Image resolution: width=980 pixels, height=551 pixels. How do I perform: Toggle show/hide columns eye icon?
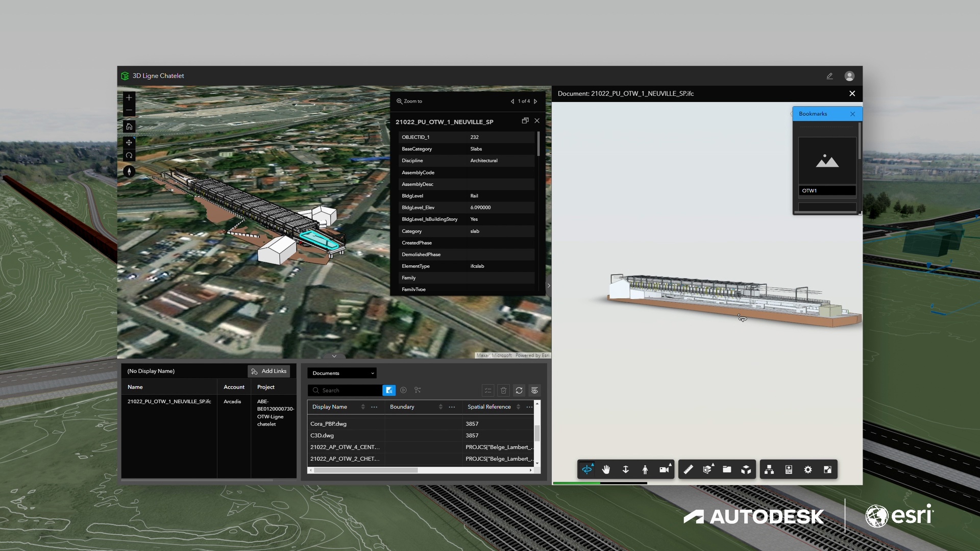click(534, 390)
